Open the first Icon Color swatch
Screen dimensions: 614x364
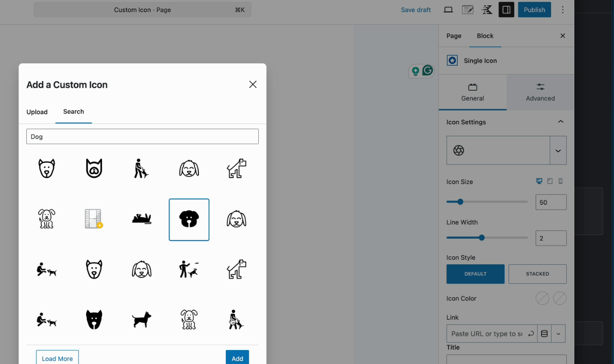(542, 298)
